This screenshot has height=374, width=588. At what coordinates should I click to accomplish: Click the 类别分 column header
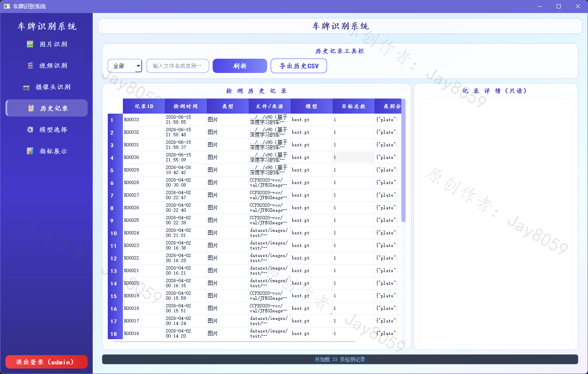(388, 106)
